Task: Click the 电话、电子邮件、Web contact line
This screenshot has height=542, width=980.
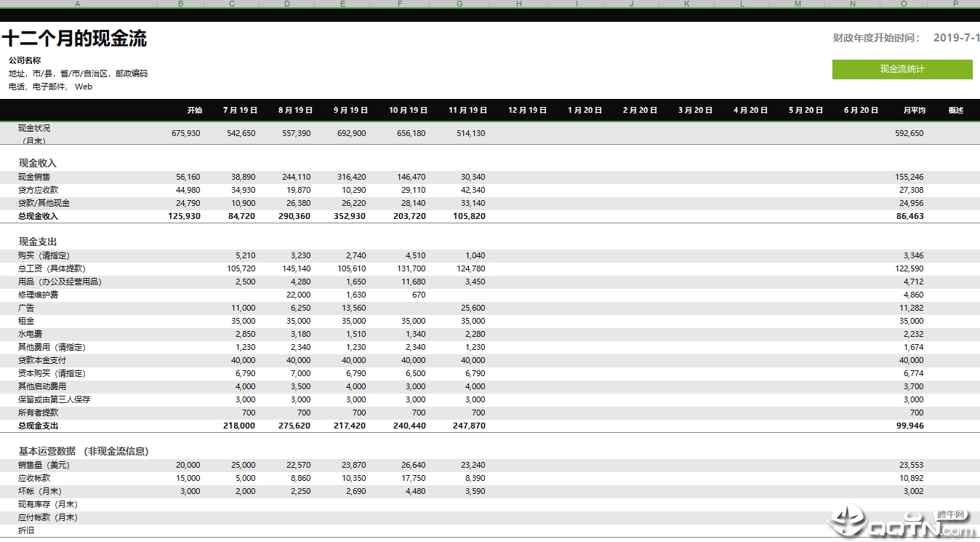Action: click(x=51, y=87)
